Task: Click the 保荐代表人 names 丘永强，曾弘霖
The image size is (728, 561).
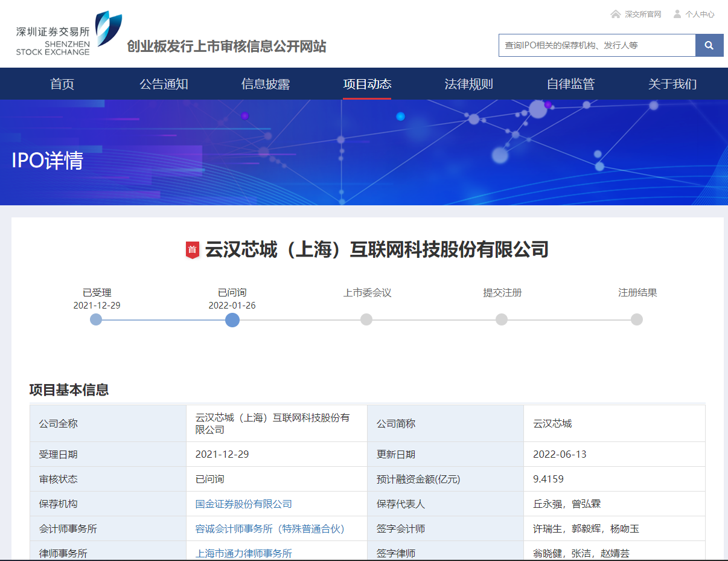Action: tap(567, 504)
